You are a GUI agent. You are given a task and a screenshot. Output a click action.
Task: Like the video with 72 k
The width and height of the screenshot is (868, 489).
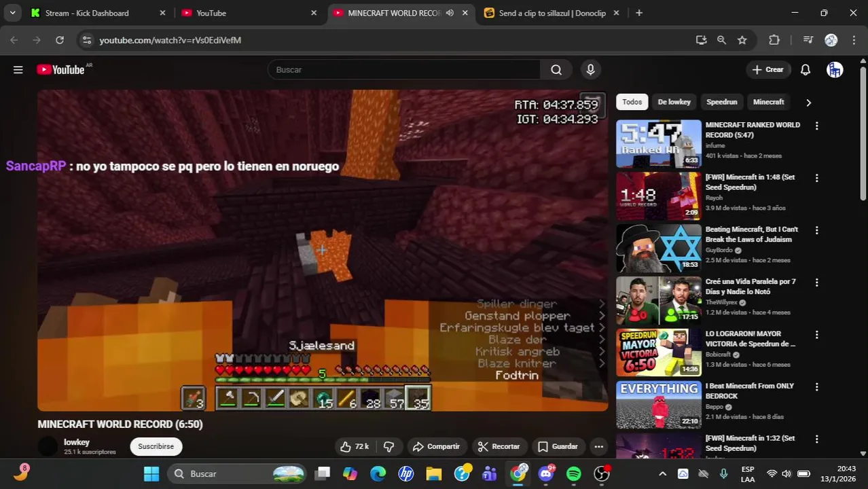click(354, 446)
